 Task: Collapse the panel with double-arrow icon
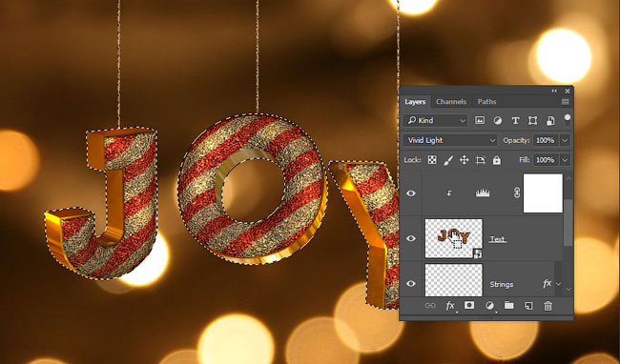tap(554, 91)
